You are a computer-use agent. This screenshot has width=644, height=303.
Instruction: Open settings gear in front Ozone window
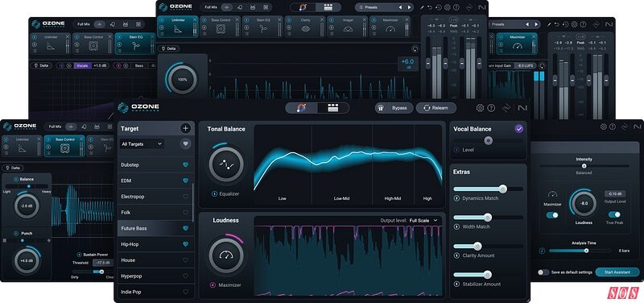pos(480,108)
